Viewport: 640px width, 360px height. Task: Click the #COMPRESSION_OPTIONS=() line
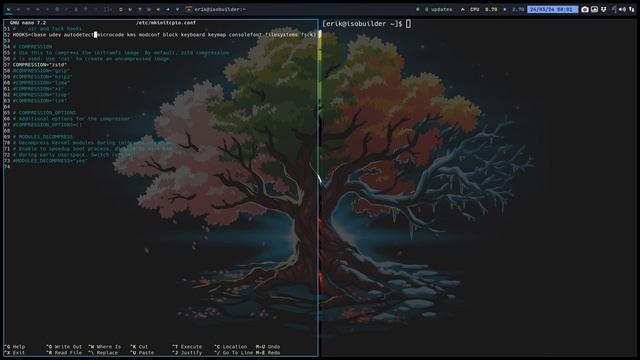click(47, 124)
